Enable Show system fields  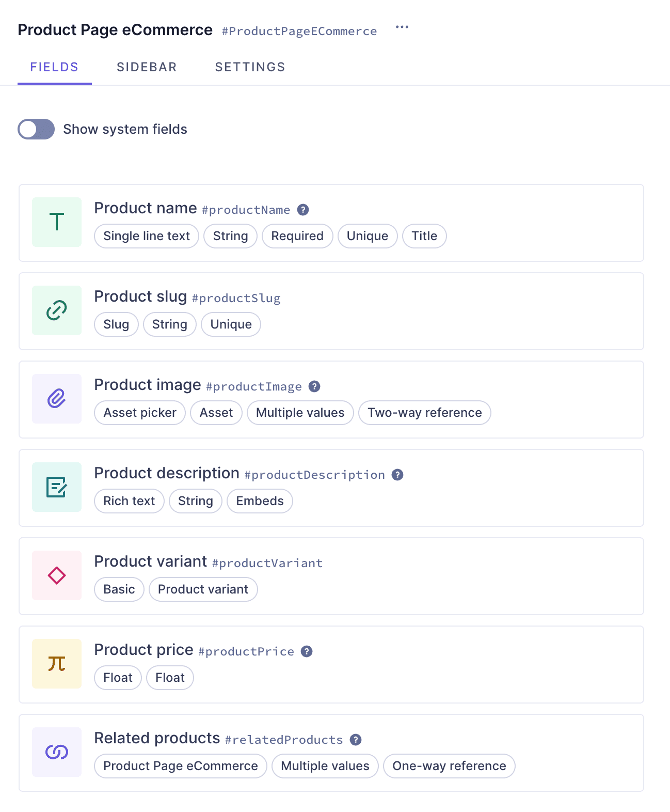(x=36, y=129)
